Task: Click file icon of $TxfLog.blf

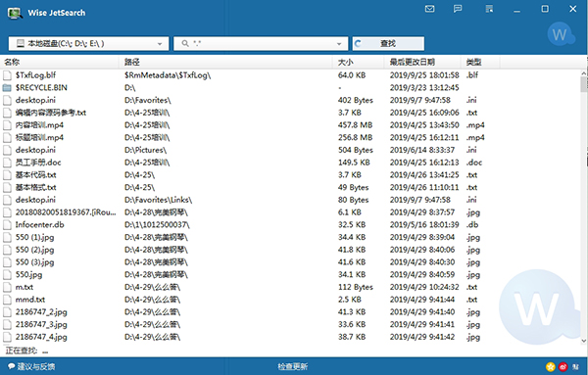Action: coord(7,75)
